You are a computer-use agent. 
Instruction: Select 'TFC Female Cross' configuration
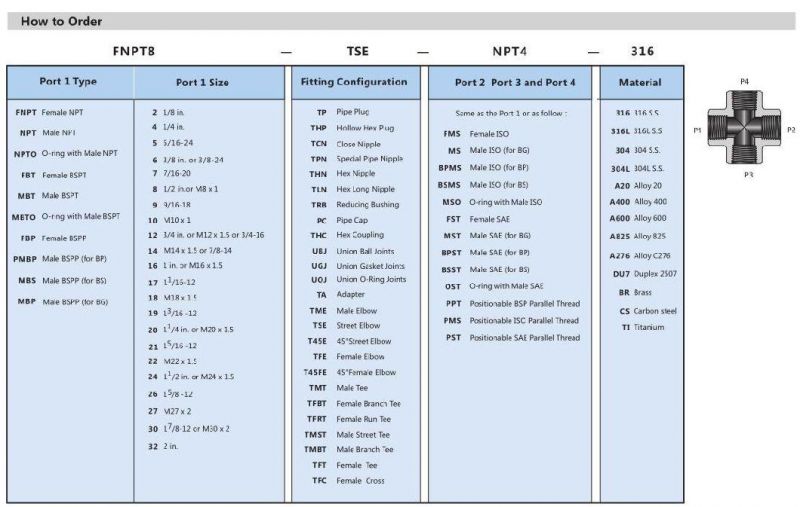click(x=348, y=481)
